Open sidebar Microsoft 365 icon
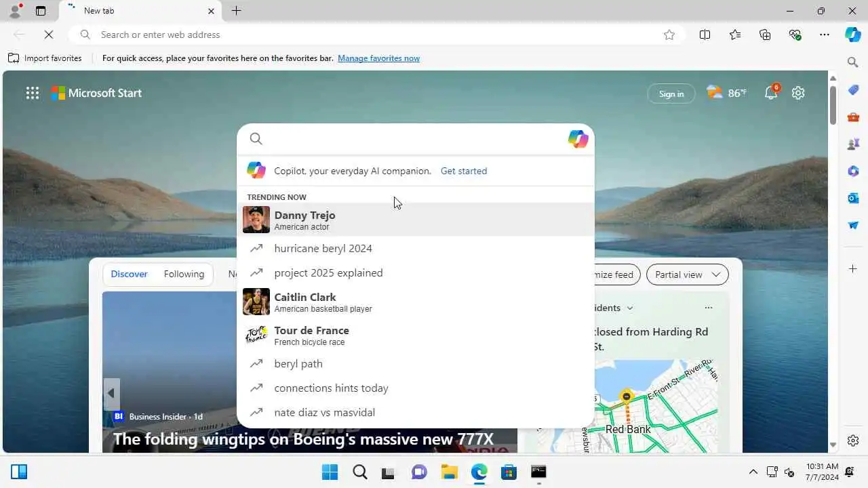868x488 pixels. pyautogui.click(x=853, y=171)
